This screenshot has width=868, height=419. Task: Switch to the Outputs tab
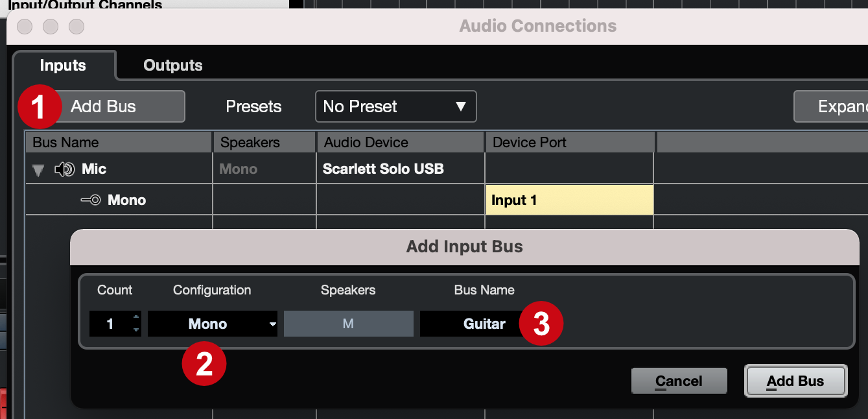pos(173,65)
